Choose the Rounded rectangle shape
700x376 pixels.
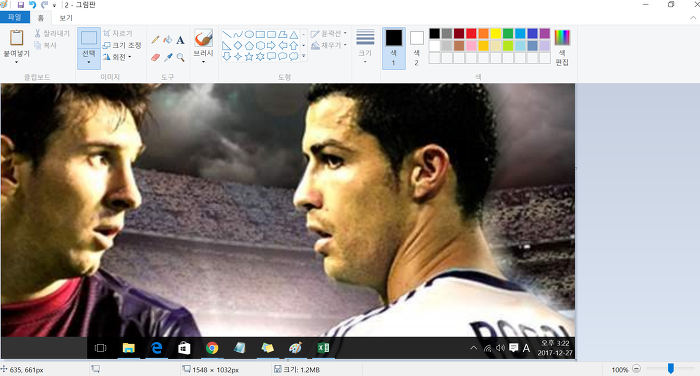coord(271,34)
